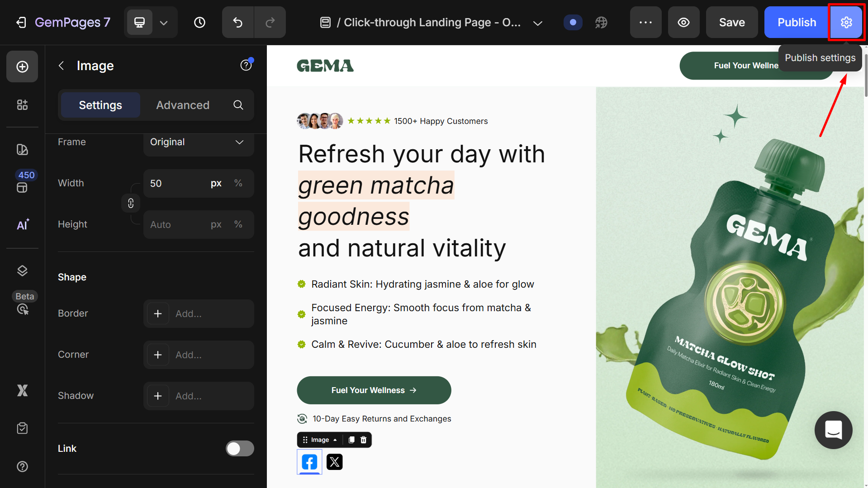Click the Save button
Screen dimensions: 868x488
732,22
